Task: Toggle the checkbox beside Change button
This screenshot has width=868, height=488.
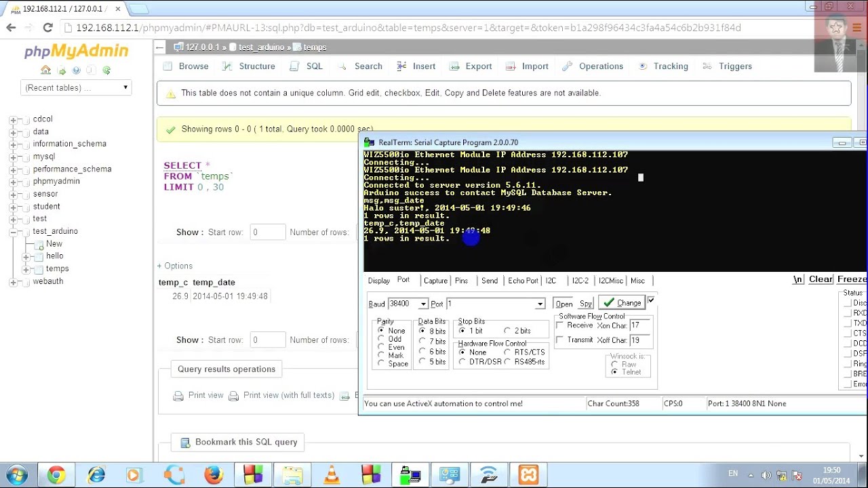Action: point(650,300)
